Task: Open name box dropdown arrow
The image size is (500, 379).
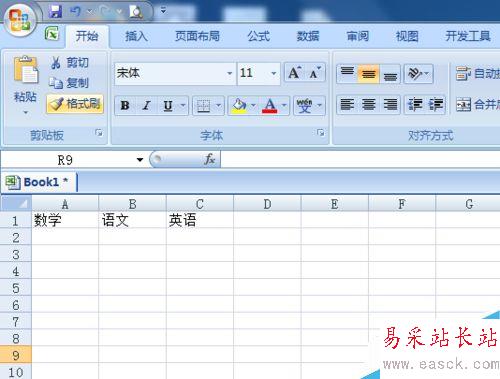Action: [140, 160]
